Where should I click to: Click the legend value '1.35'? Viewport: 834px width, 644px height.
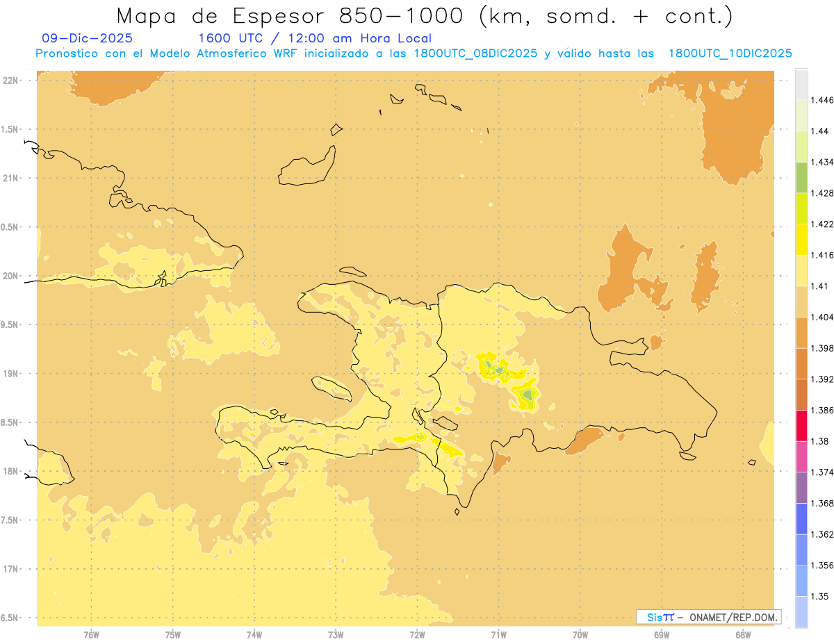[x=819, y=596]
